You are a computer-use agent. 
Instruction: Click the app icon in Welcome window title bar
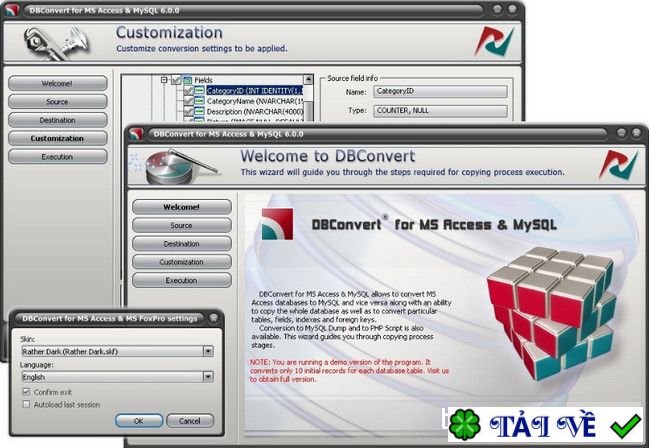coord(136,134)
